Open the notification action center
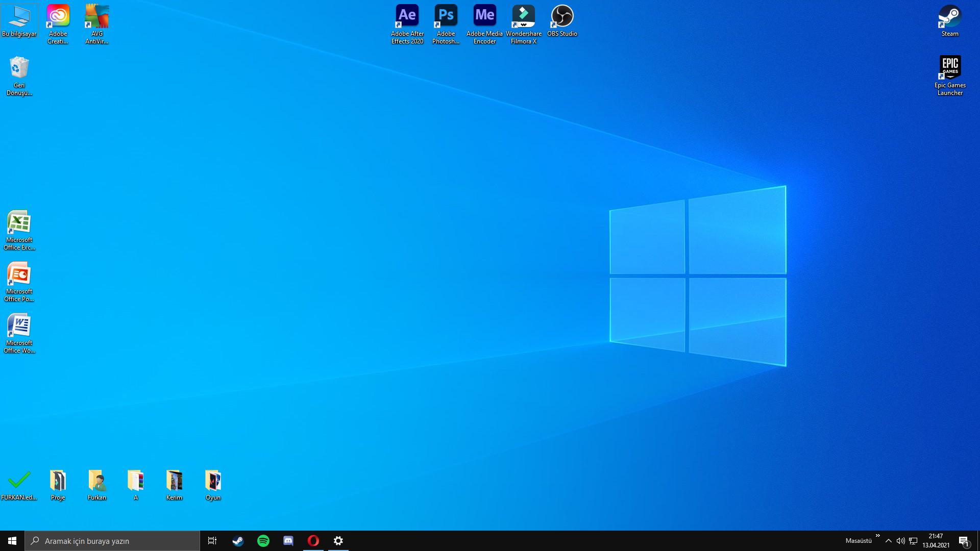980x551 pixels. tap(964, 541)
